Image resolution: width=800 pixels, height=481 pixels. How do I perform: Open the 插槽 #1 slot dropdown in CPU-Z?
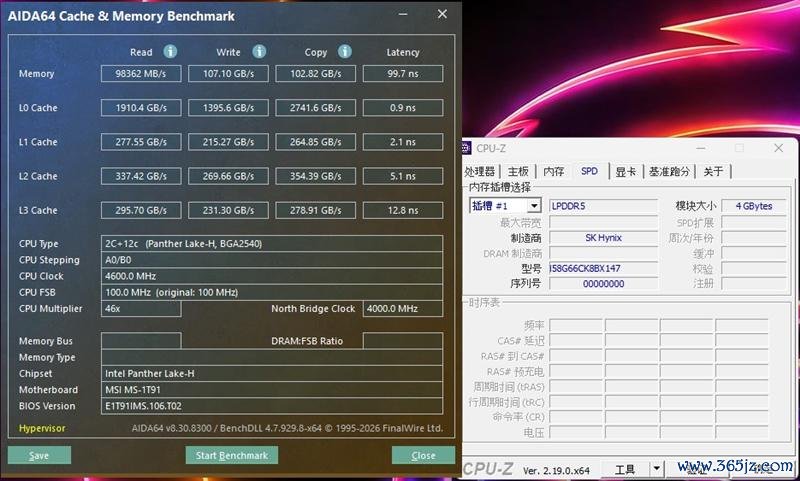pyautogui.click(x=534, y=206)
